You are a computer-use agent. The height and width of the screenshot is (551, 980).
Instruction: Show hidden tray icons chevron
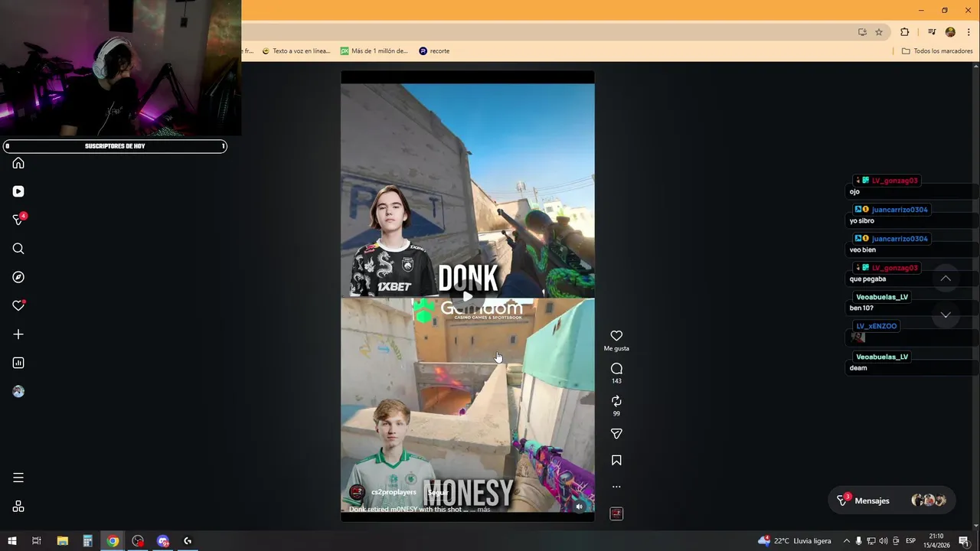(x=846, y=541)
